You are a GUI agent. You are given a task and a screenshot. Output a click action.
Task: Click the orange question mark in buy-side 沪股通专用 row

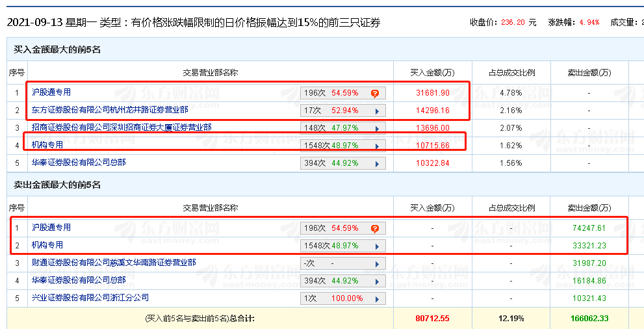pos(375,93)
